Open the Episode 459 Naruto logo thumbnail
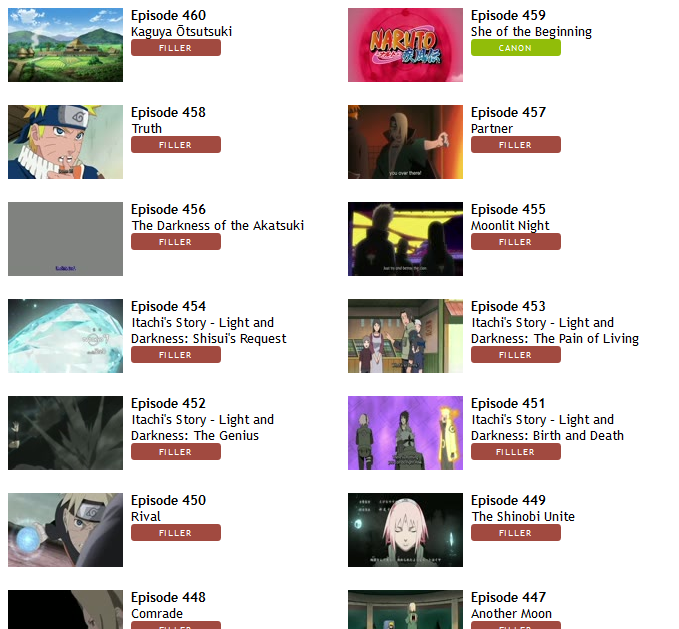This screenshot has height=629, width=679. tap(405, 45)
